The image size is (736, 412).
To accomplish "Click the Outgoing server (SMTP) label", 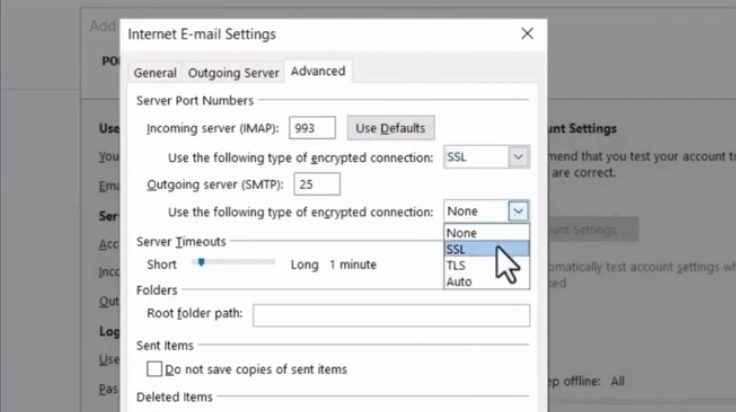I will tap(215, 184).
